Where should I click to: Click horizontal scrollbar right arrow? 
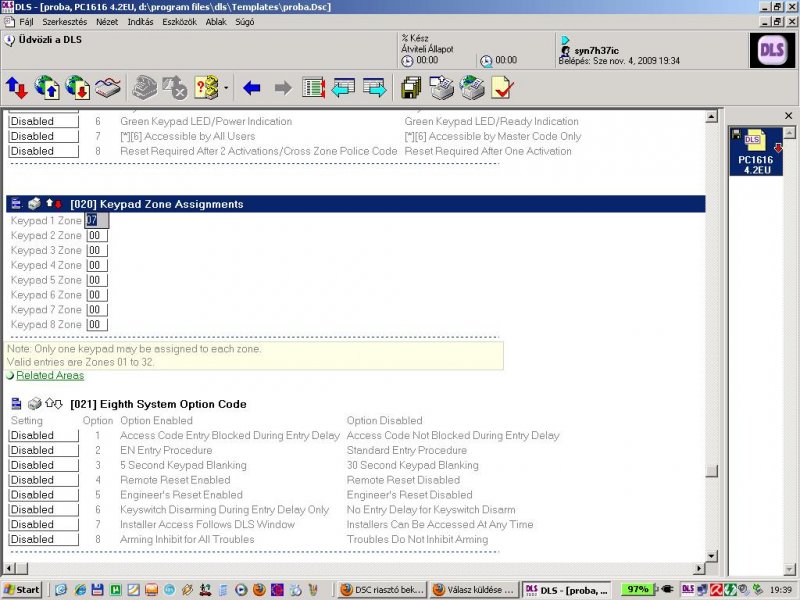coord(699,568)
